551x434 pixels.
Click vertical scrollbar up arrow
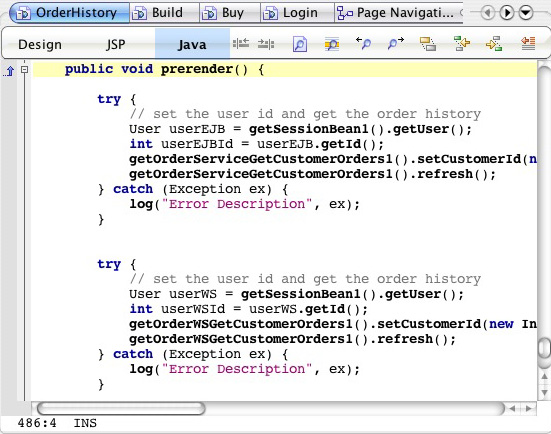point(544,377)
